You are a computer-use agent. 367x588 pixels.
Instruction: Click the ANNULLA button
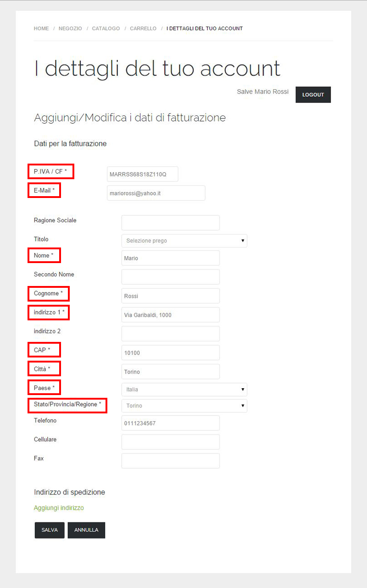point(86,530)
